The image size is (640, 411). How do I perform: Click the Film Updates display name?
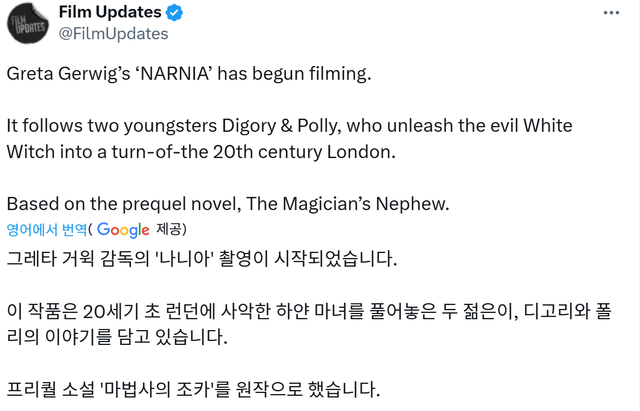tap(111, 12)
